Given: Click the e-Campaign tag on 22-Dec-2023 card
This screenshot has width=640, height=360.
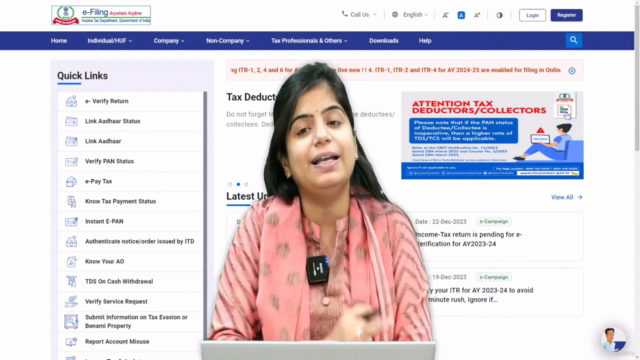Looking at the screenshot, I should [494, 222].
